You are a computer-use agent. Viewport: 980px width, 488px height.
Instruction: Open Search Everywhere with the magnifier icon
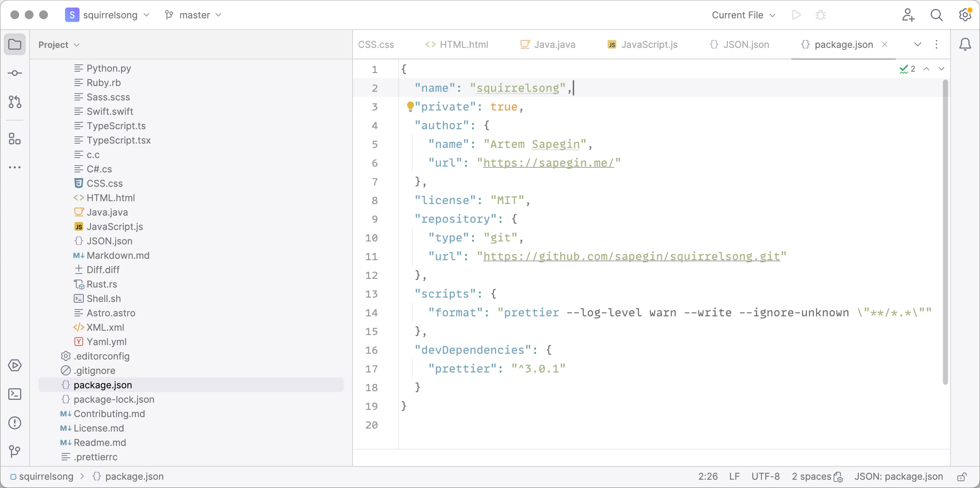pyautogui.click(x=937, y=15)
